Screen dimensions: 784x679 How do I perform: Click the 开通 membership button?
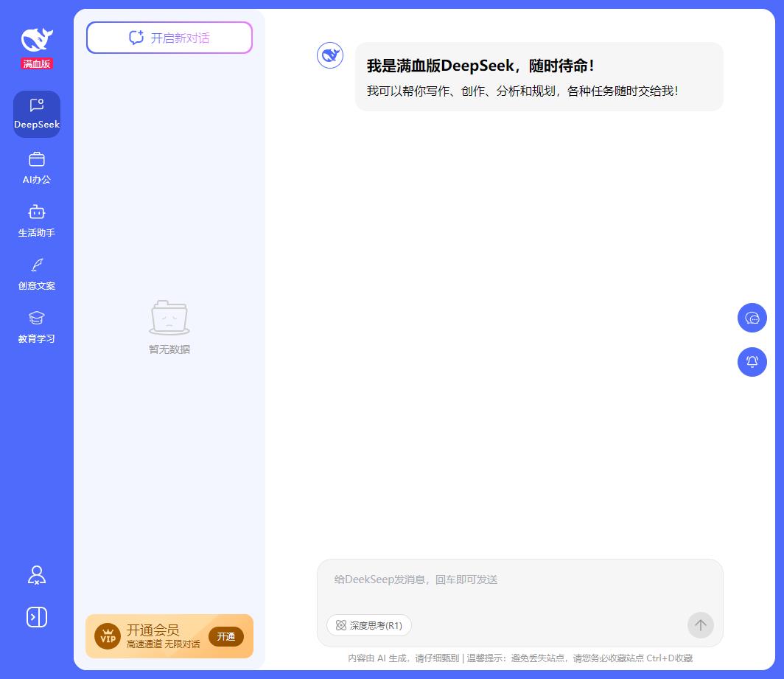(226, 636)
